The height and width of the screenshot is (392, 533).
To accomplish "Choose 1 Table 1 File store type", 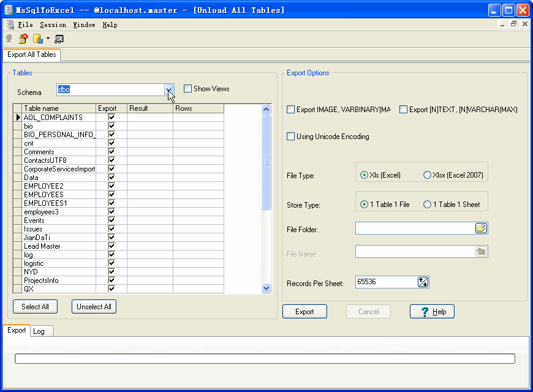I will (364, 205).
